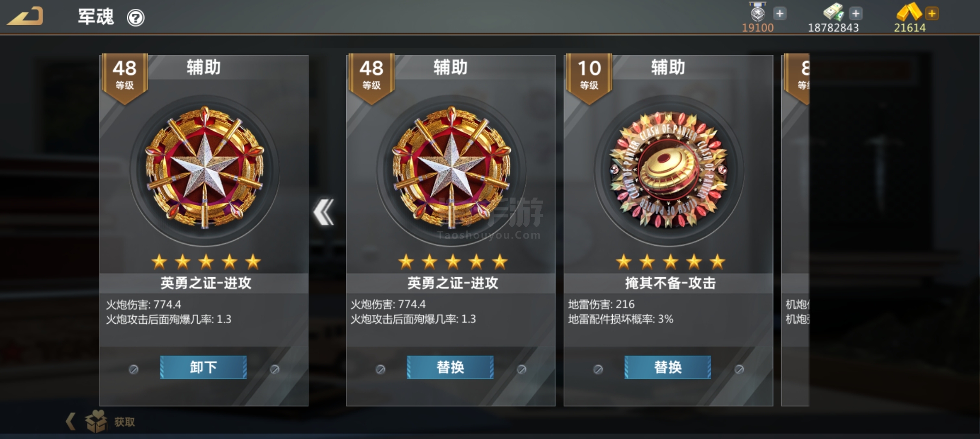Click the medal currency icon above 19100
980x439 pixels.
point(757,12)
